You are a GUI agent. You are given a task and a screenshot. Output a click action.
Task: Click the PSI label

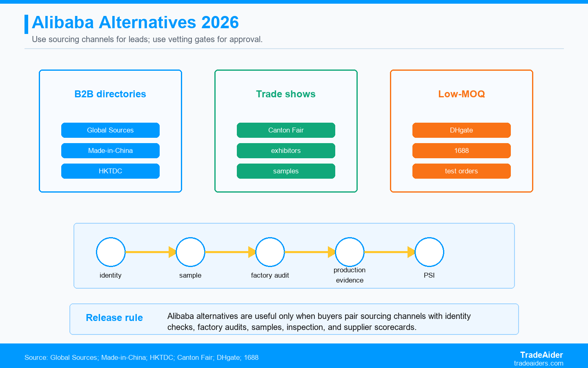pyautogui.click(x=429, y=275)
